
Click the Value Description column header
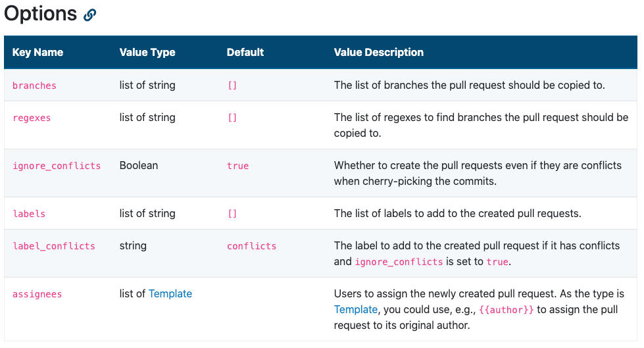click(379, 52)
